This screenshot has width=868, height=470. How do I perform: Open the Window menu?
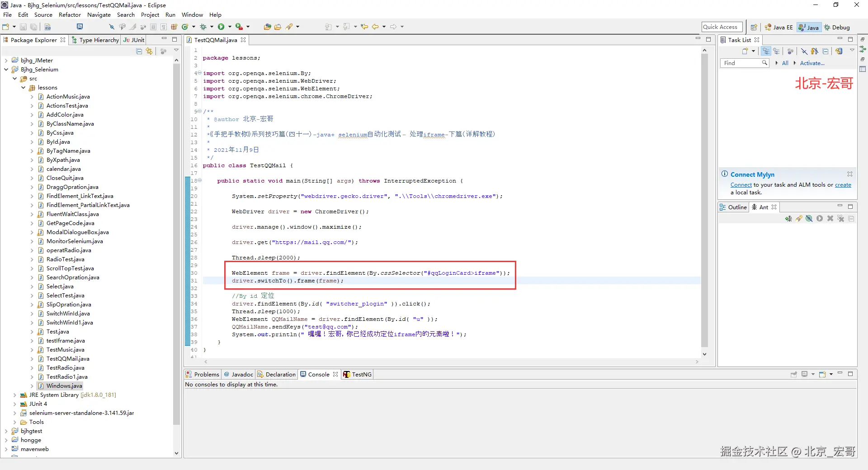[192, 15]
